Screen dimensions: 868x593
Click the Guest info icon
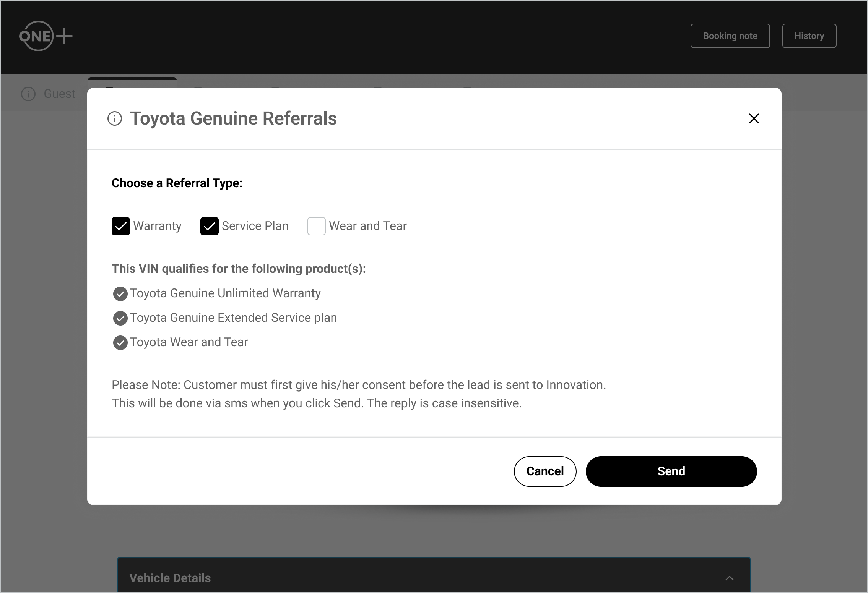coord(28,94)
